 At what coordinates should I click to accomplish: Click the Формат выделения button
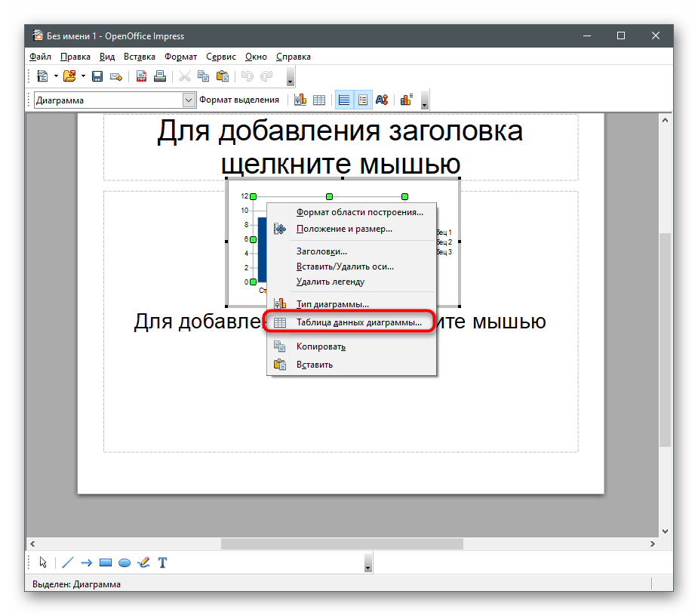pyautogui.click(x=238, y=100)
